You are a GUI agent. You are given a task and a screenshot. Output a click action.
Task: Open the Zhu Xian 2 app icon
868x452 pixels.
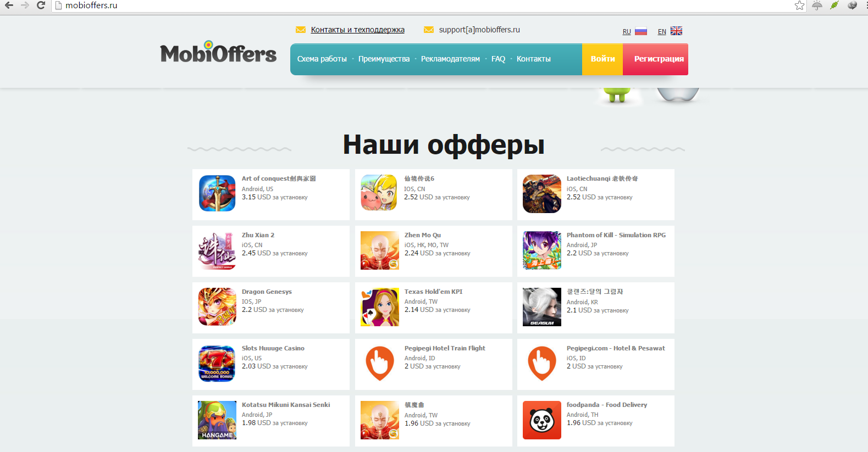[x=217, y=250]
